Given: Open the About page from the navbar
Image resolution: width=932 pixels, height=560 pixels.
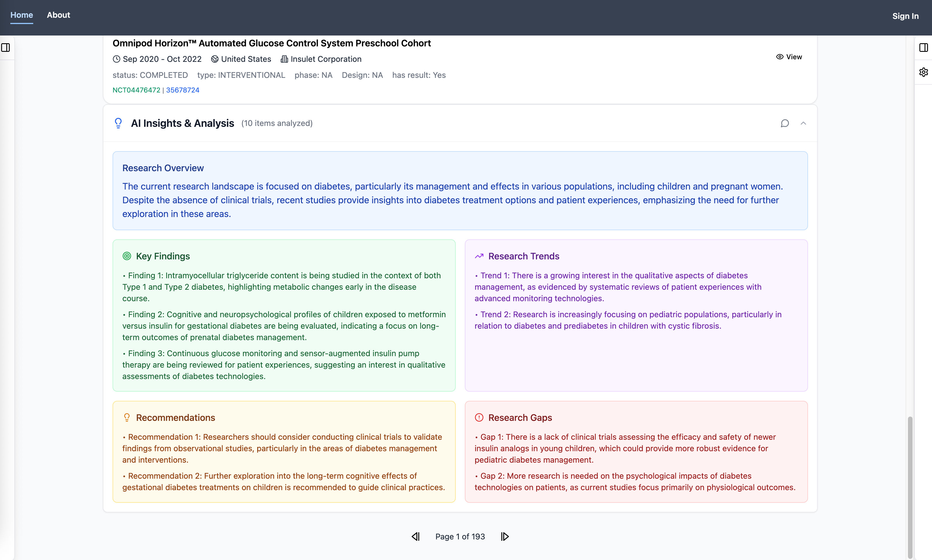Looking at the screenshot, I should (58, 15).
